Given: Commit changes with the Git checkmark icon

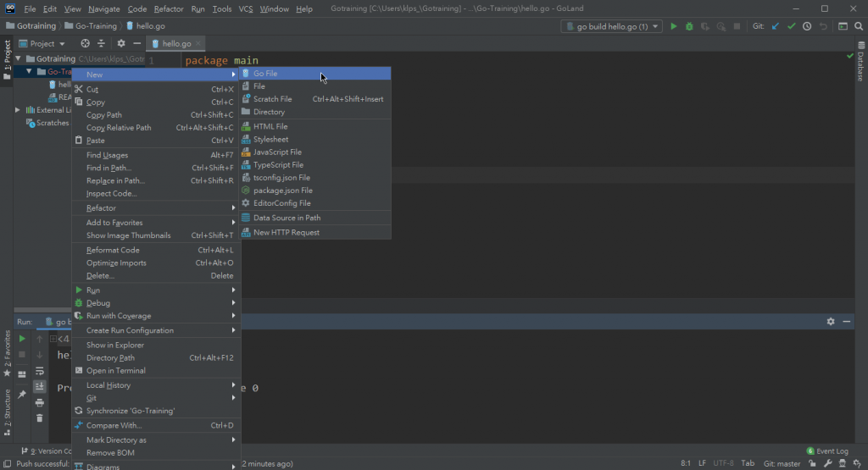Looking at the screenshot, I should 791,26.
